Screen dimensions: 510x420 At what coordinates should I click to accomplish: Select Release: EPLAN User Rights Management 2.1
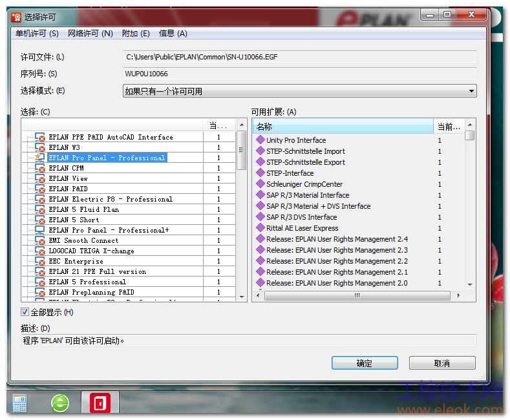pos(337,272)
